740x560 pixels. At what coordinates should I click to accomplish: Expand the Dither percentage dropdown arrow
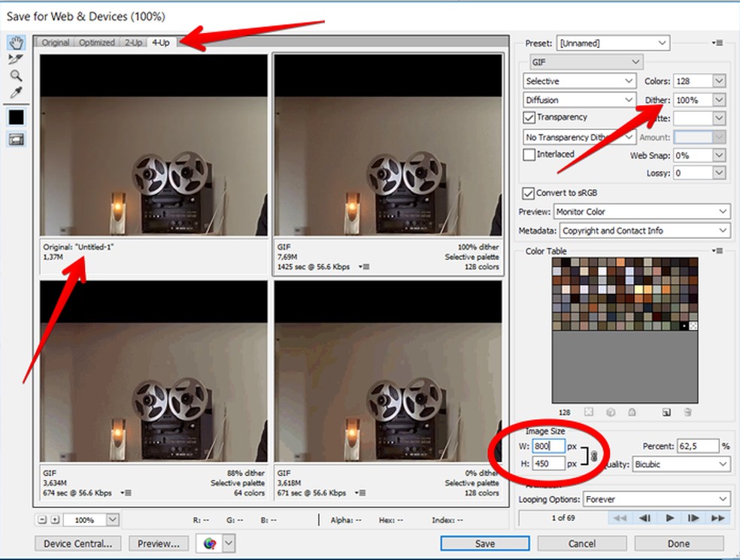coord(719,99)
